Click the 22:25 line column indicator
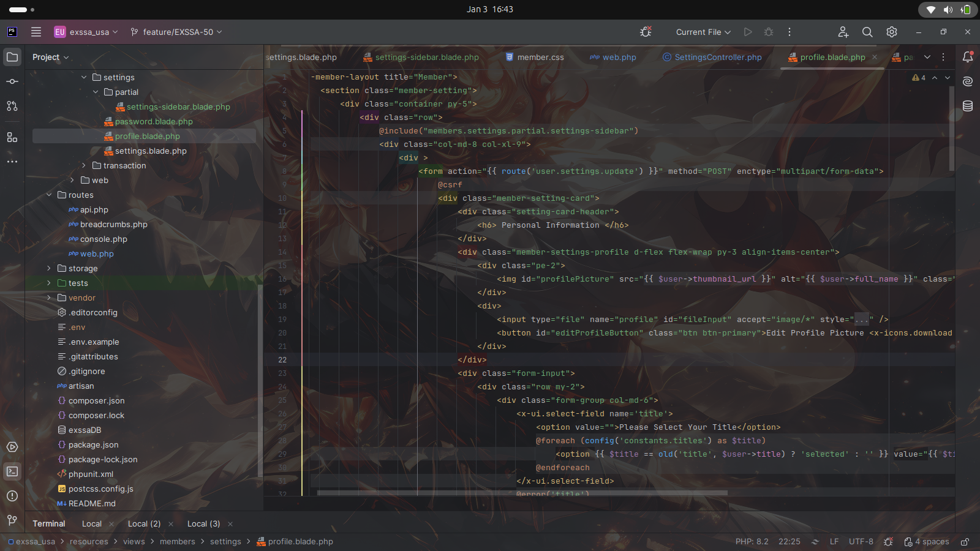Viewport: 980px width, 551px height. [x=790, y=542]
